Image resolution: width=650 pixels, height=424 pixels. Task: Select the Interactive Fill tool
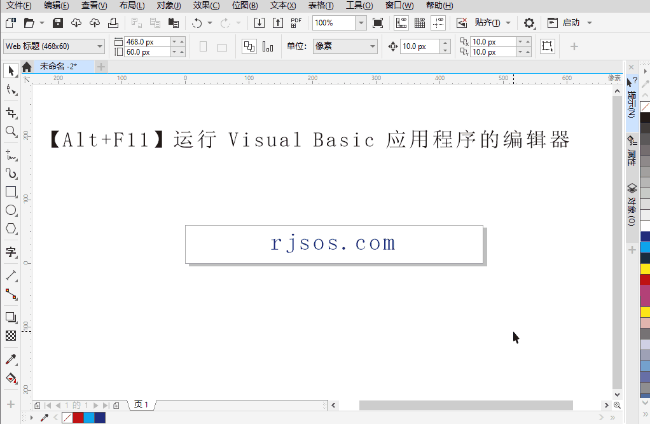click(x=11, y=378)
